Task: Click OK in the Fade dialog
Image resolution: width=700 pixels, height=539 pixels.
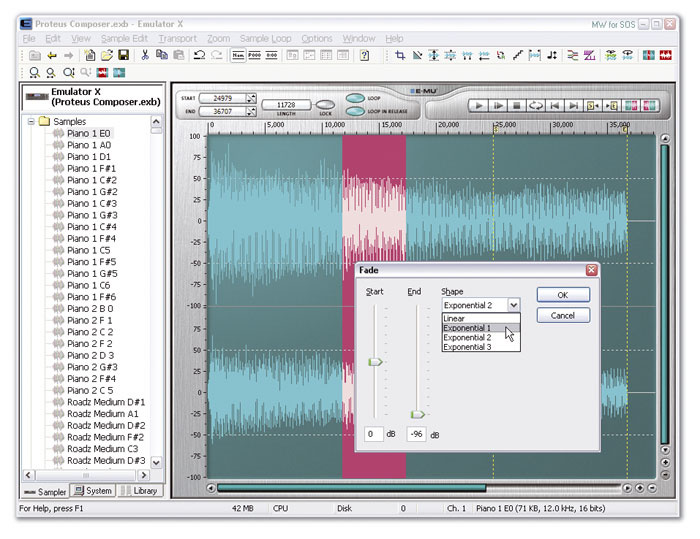Action: (x=562, y=295)
